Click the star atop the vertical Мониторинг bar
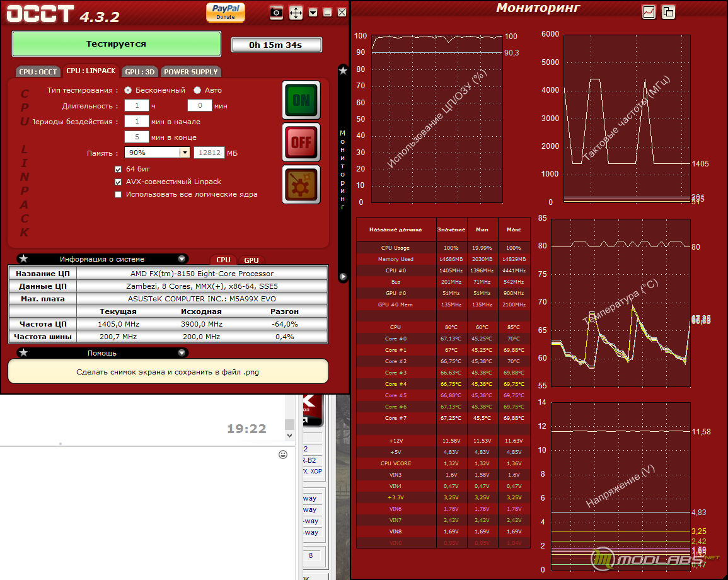The height and width of the screenshot is (580, 728). pos(343,71)
